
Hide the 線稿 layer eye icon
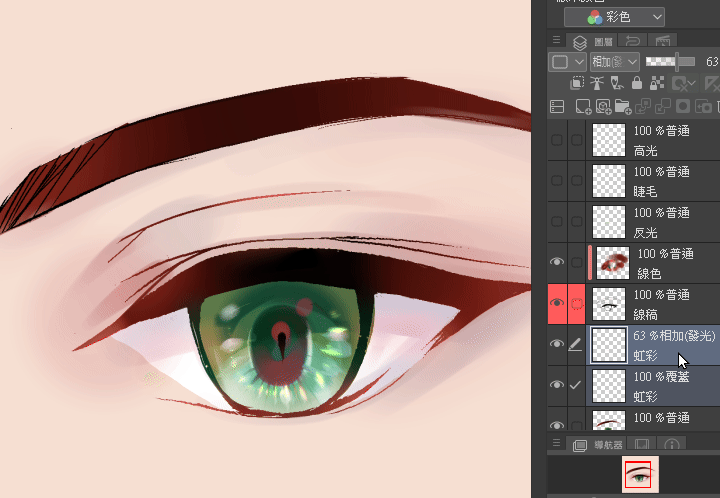click(557, 303)
